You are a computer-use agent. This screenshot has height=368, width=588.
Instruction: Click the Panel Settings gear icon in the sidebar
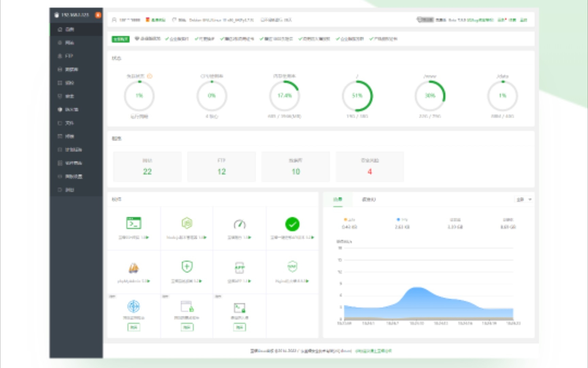point(60,177)
